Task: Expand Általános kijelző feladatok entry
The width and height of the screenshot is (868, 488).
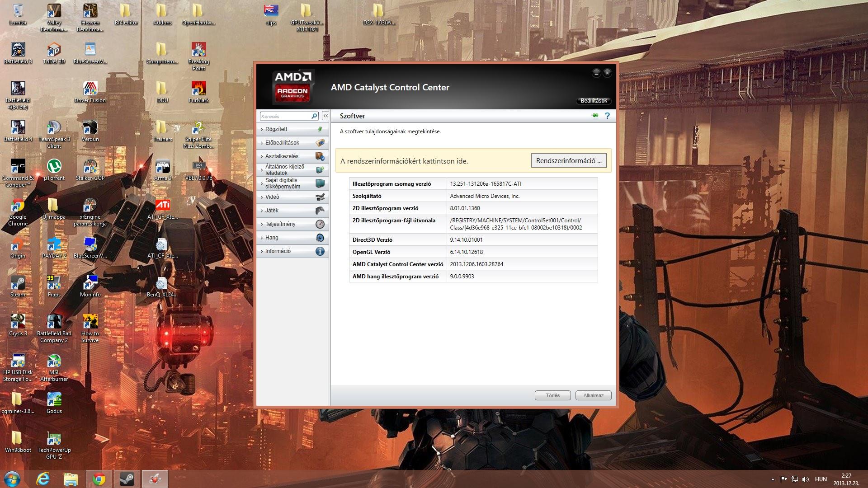Action: [292, 170]
